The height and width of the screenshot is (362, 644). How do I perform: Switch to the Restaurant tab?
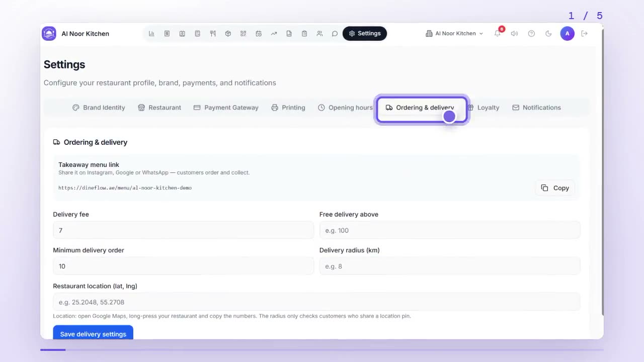[159, 108]
